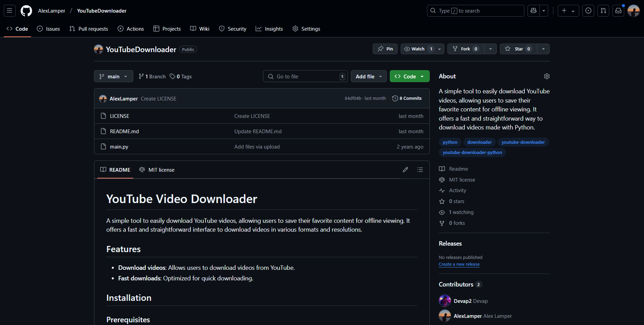The width and height of the screenshot is (644, 325).
Task: Open commit history clock icon
Action: [x=395, y=98]
